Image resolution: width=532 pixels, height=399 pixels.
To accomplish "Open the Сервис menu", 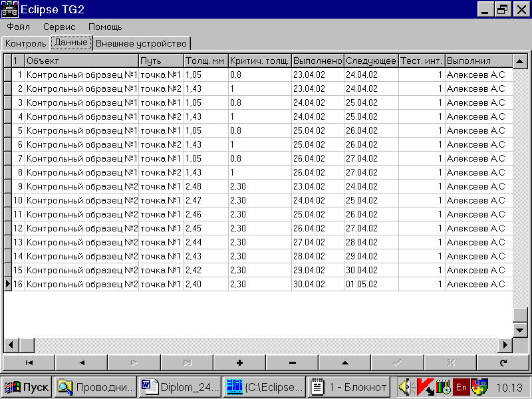I will tap(59, 27).
